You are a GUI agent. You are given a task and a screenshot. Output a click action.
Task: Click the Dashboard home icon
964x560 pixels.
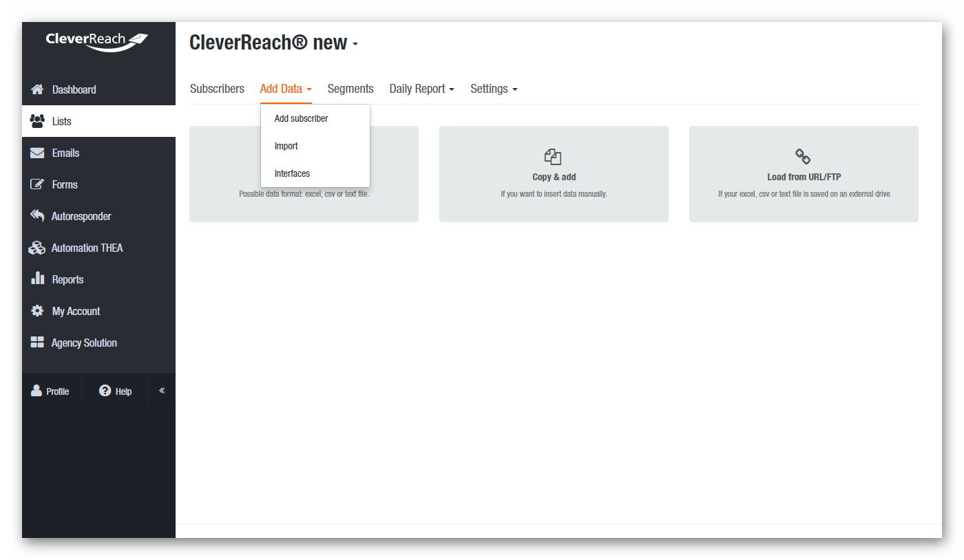37,89
